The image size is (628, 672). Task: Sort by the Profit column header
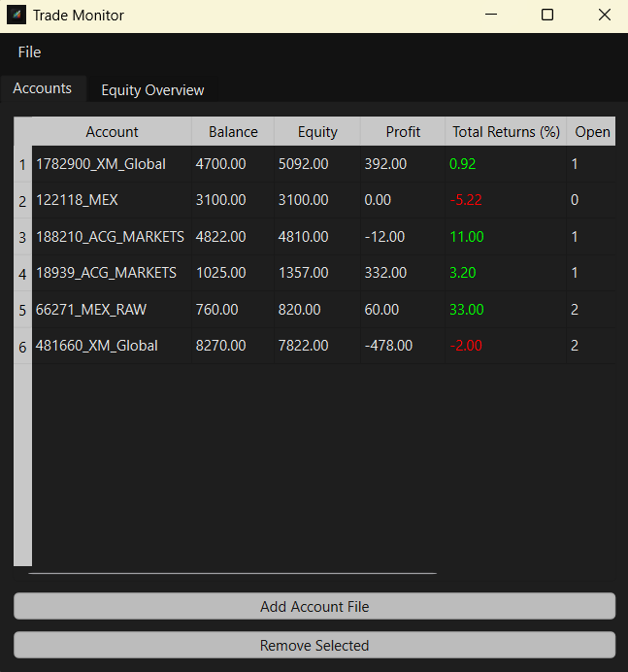(x=403, y=131)
